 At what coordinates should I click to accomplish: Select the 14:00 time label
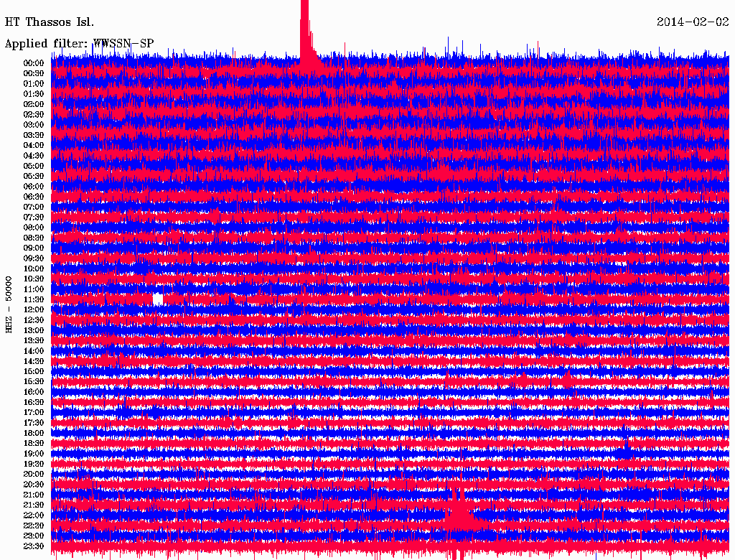point(33,351)
